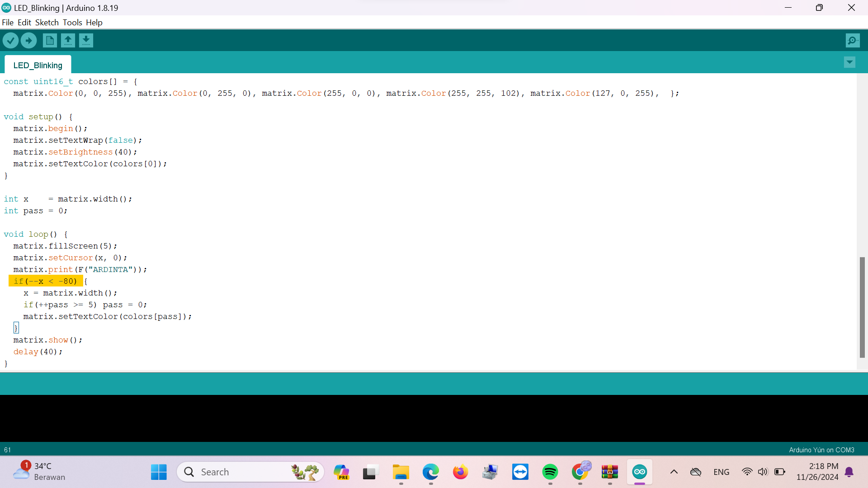The width and height of the screenshot is (868, 488).
Task: Click the const uint16_t colors[] line
Action: [x=71, y=81]
